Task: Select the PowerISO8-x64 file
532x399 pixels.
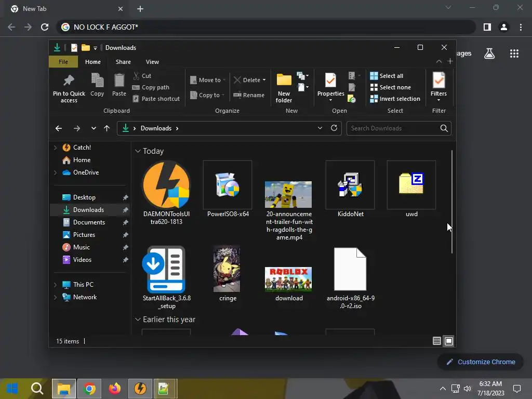Action: pyautogui.click(x=228, y=189)
